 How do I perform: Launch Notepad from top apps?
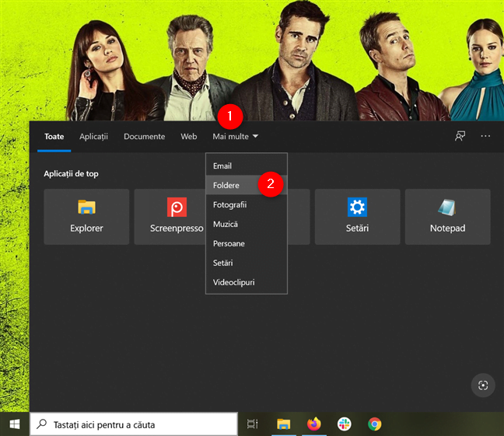tap(448, 217)
